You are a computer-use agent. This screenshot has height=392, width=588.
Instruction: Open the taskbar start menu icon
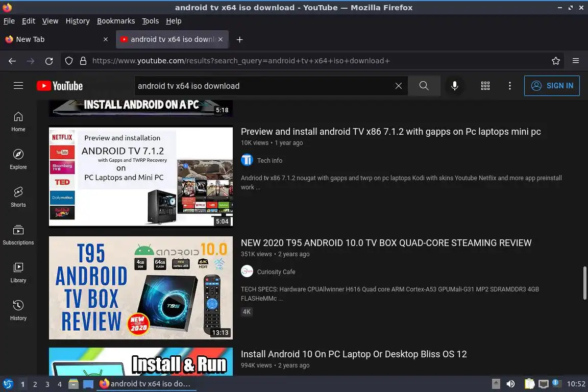(x=8, y=384)
